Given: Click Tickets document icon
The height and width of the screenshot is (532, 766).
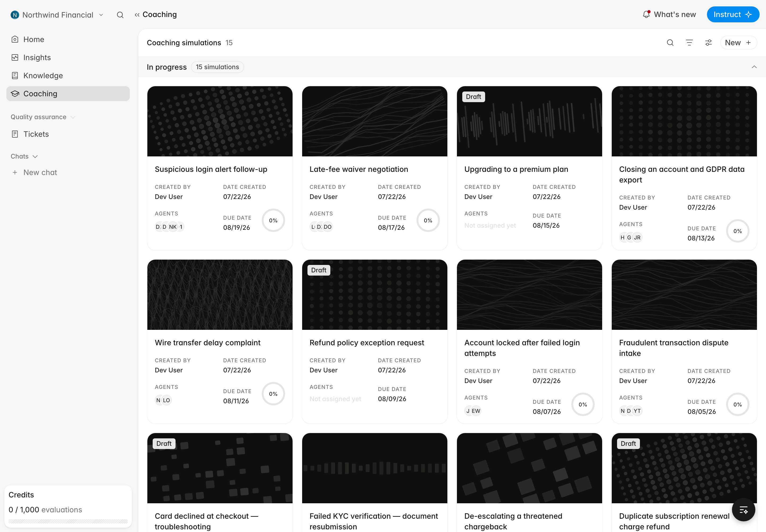Looking at the screenshot, I should (x=15, y=134).
